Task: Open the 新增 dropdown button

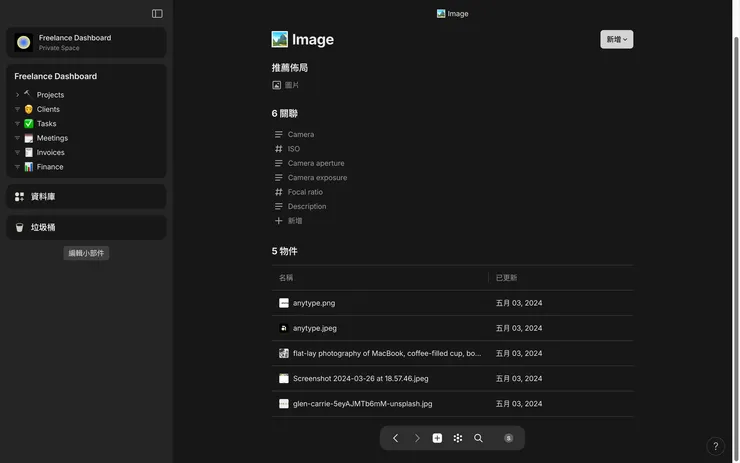Action: 616,39
